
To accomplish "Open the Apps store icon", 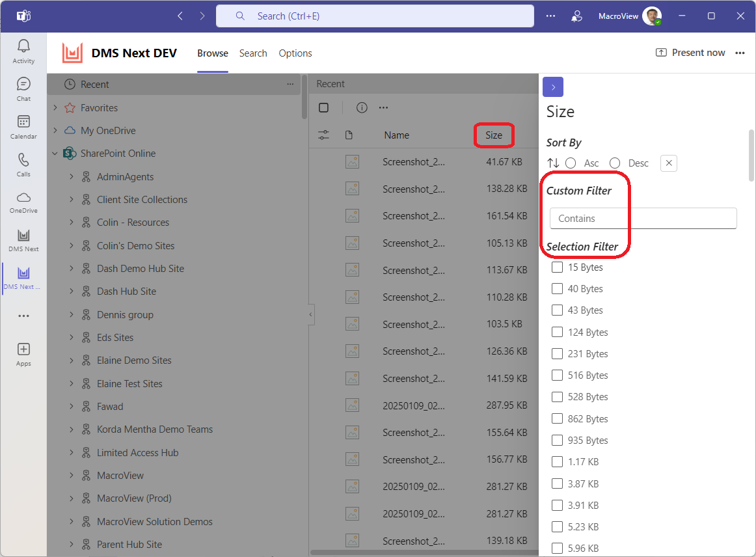I will [23, 354].
